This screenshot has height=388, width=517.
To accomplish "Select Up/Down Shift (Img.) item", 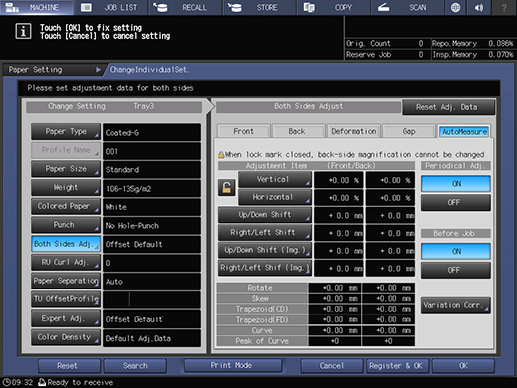I will click(x=265, y=250).
